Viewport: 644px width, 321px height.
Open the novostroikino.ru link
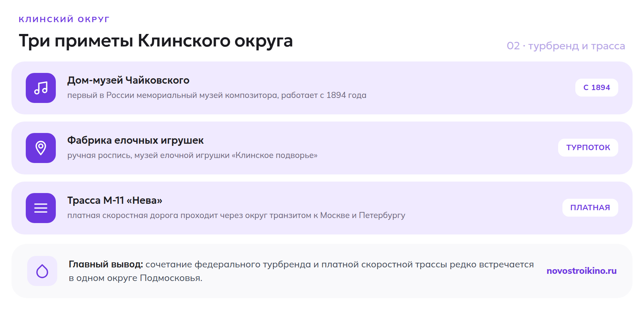pos(582,271)
